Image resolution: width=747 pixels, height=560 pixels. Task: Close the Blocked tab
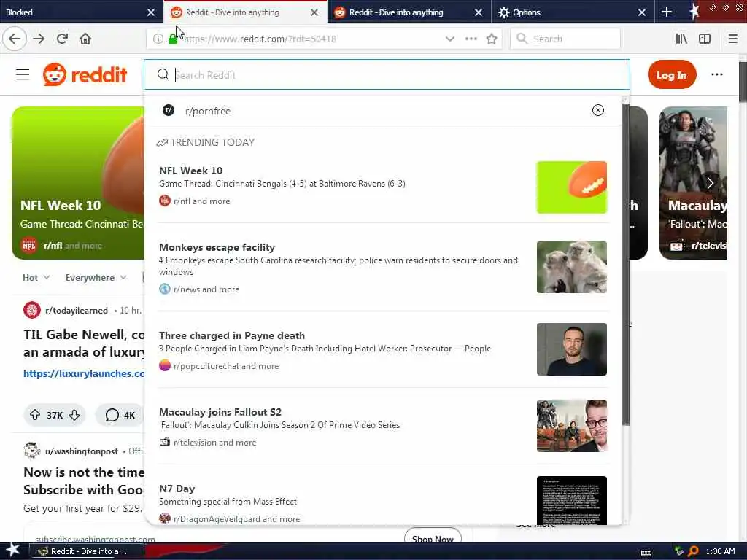tap(150, 12)
